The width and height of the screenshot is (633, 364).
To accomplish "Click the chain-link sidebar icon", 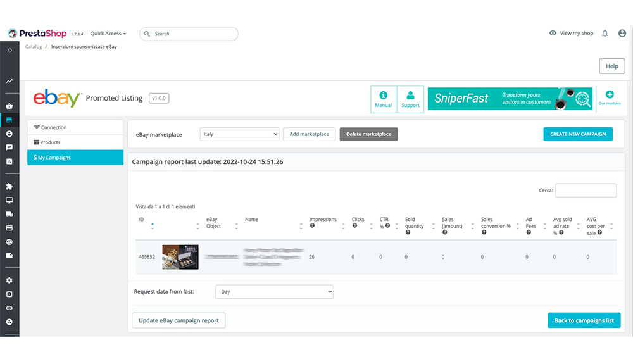I will click(9, 308).
